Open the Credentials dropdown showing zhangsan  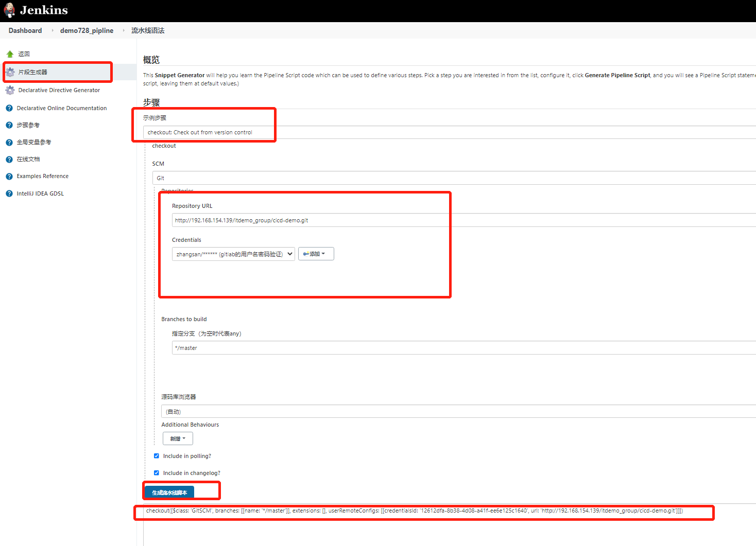coord(233,254)
